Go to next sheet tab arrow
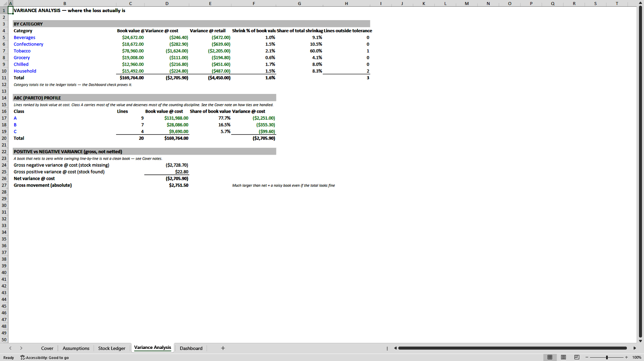The image size is (644, 361). point(21,348)
